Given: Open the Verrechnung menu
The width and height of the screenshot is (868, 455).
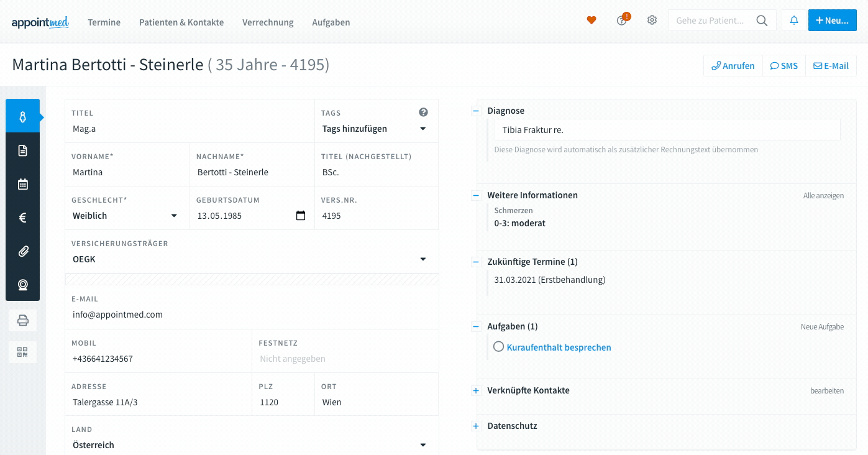Looking at the screenshot, I should 268,22.
